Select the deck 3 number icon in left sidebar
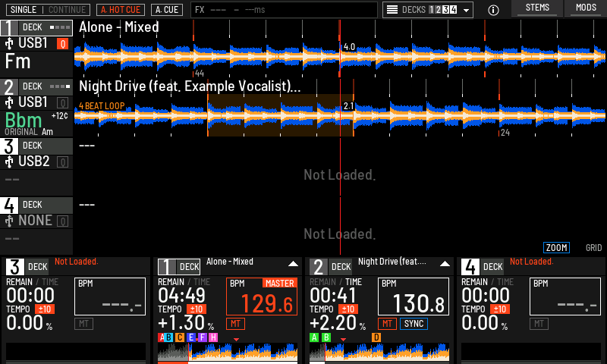 (x=9, y=146)
